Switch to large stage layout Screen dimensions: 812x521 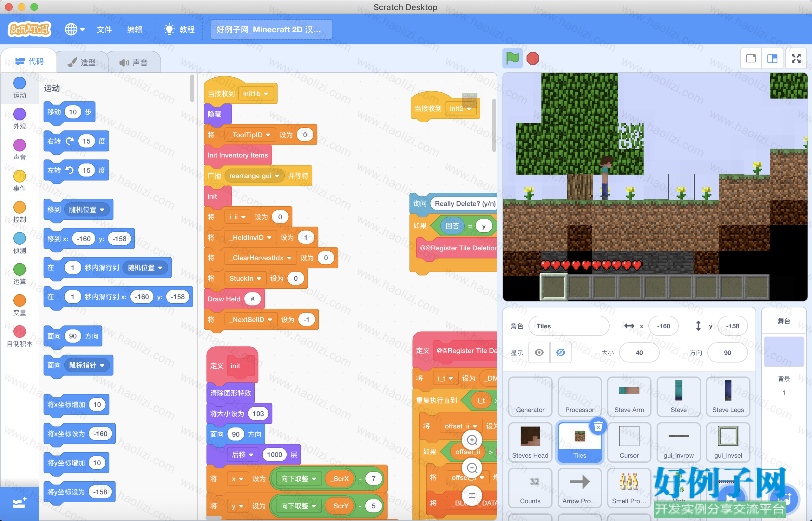[x=772, y=59]
